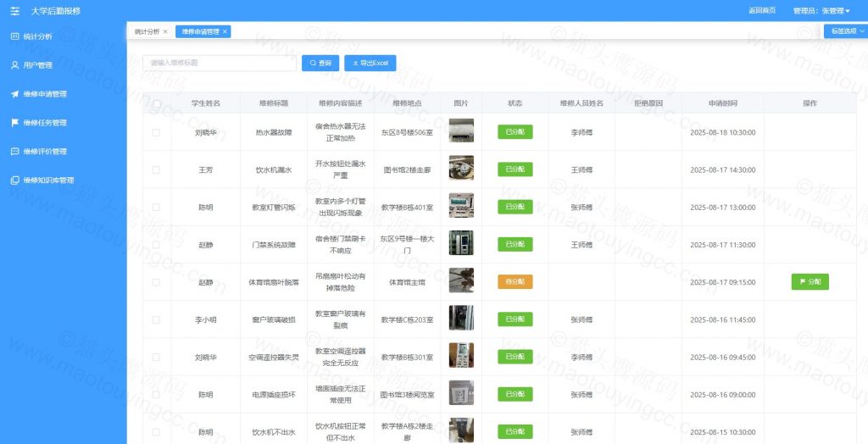Click the 已分配 tag in 饮水机漏水 row

pos(515,169)
